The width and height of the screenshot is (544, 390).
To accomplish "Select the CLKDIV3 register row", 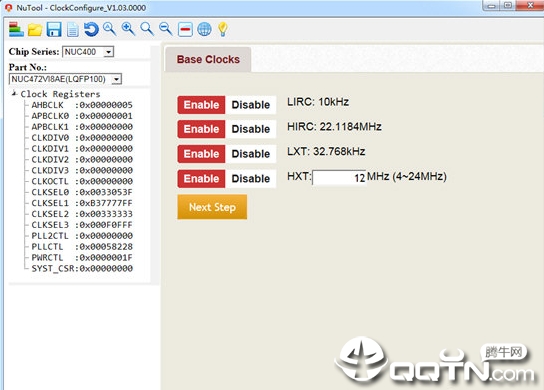I will 82,170.
